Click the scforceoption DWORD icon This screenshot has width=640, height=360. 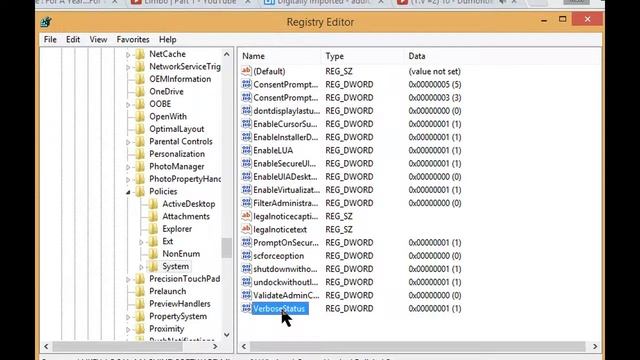coord(246,256)
